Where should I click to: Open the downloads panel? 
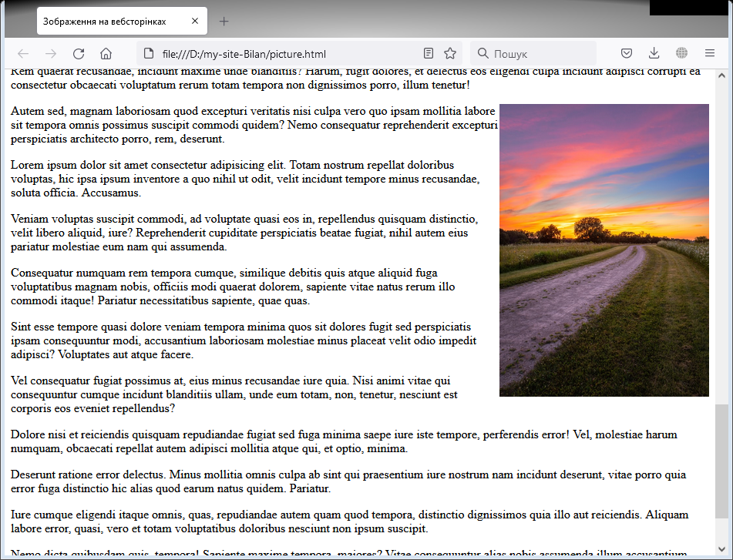click(x=654, y=53)
